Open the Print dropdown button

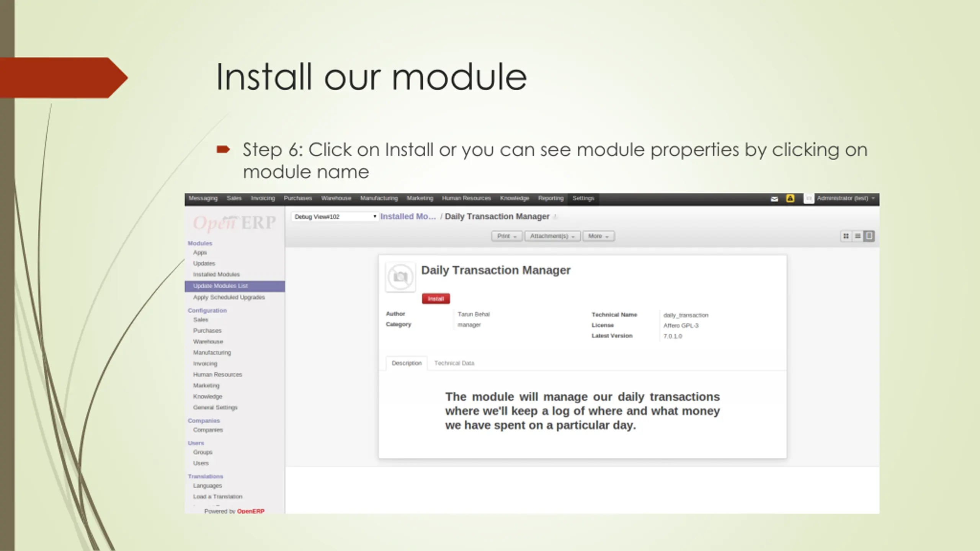(x=507, y=236)
